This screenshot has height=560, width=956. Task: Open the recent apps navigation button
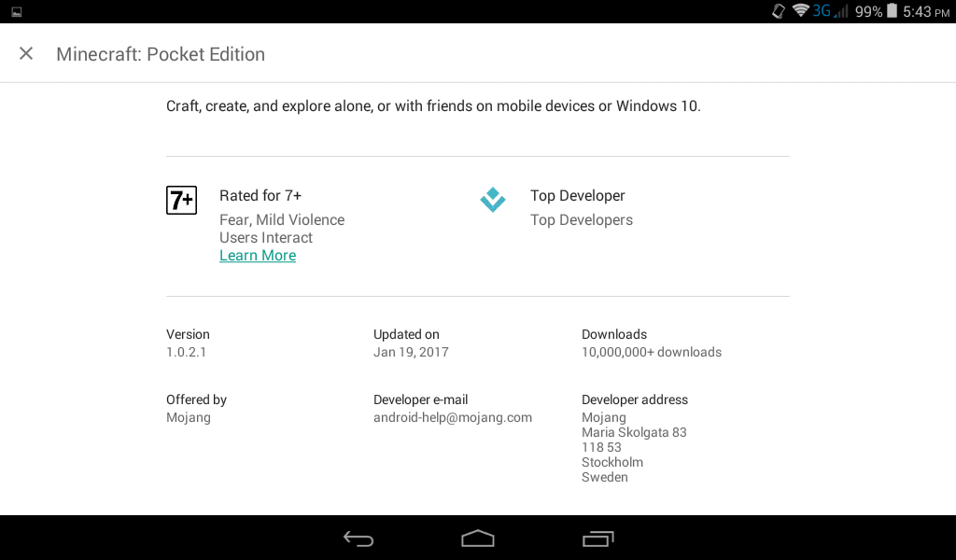tap(597, 539)
